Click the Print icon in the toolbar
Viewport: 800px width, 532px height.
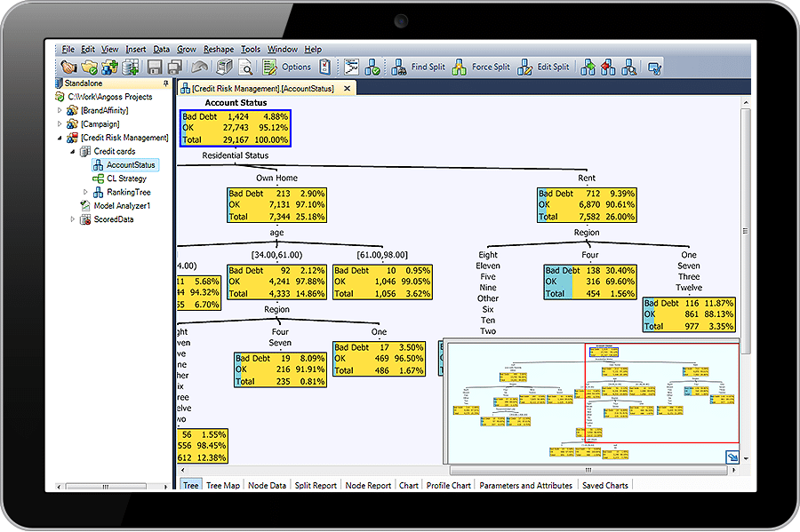coord(225,67)
